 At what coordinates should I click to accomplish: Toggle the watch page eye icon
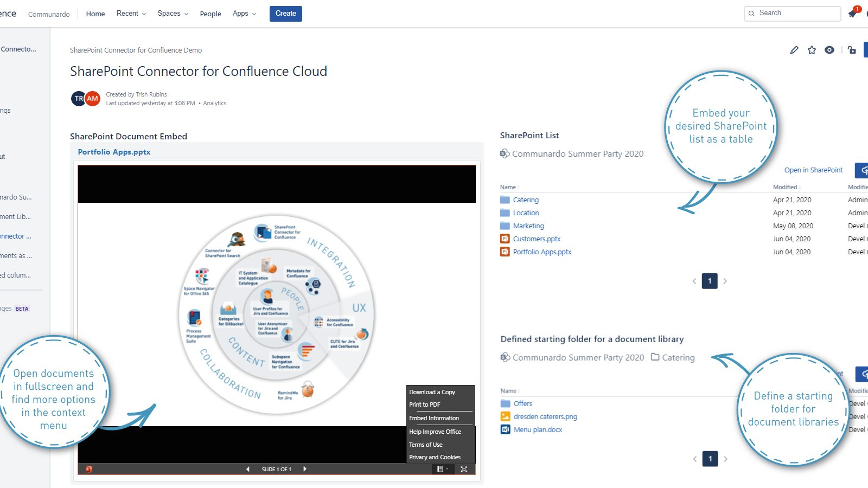coord(829,50)
